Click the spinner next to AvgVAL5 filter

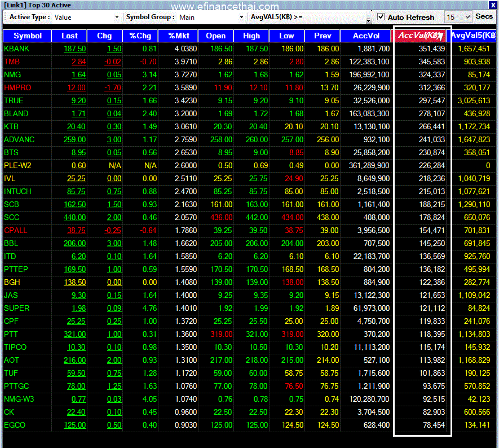(368, 21)
